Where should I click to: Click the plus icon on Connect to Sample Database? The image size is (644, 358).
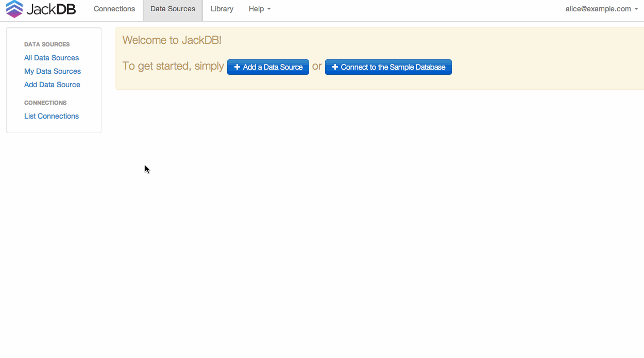335,67
